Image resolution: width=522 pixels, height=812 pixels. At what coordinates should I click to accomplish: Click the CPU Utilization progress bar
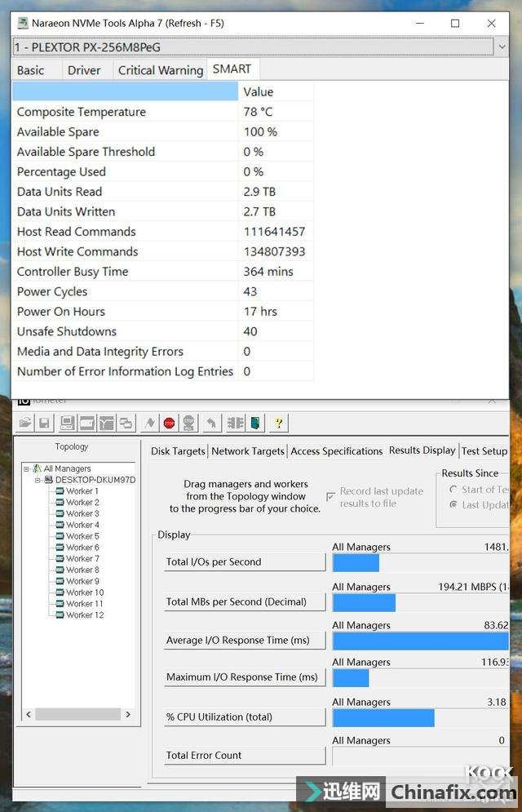[421, 718]
